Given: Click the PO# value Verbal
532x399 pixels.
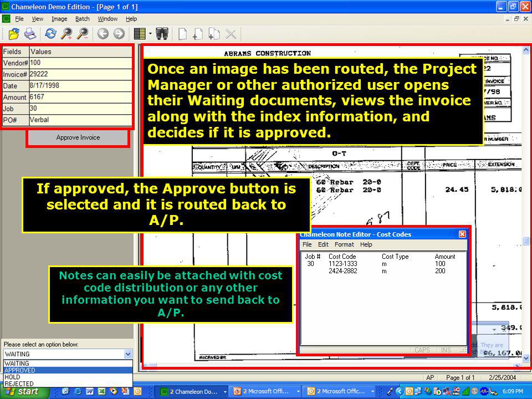Looking at the screenshot, I should 80,120.
